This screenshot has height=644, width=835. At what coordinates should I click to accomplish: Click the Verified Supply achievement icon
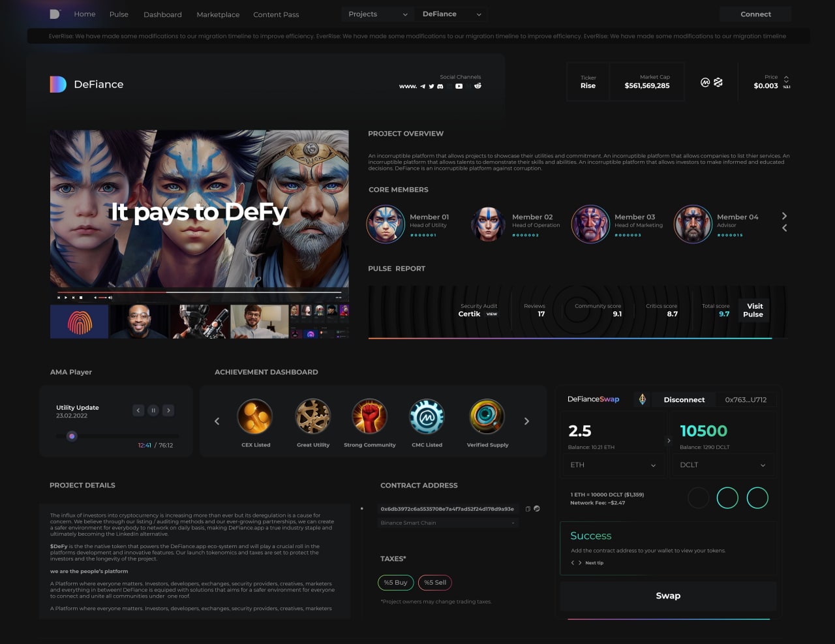tap(487, 416)
